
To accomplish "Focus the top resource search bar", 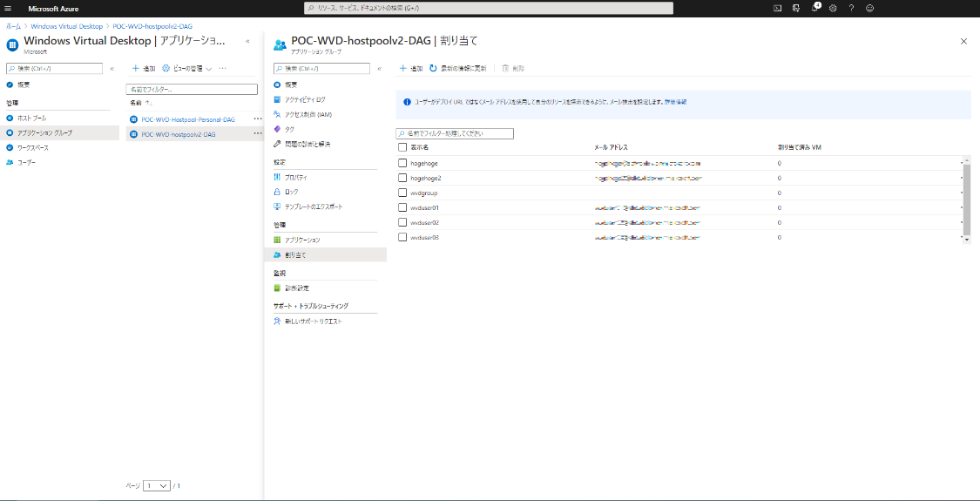I will pyautogui.click(x=488, y=8).
